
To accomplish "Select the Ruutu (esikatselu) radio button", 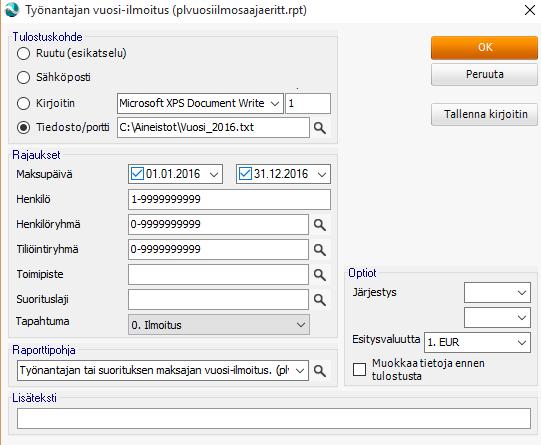I will point(23,53).
